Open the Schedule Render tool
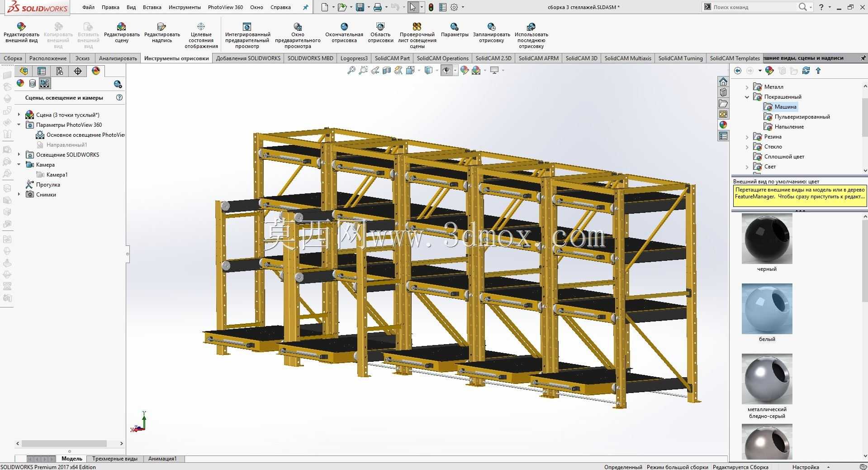This screenshot has height=470, width=868. (x=491, y=27)
